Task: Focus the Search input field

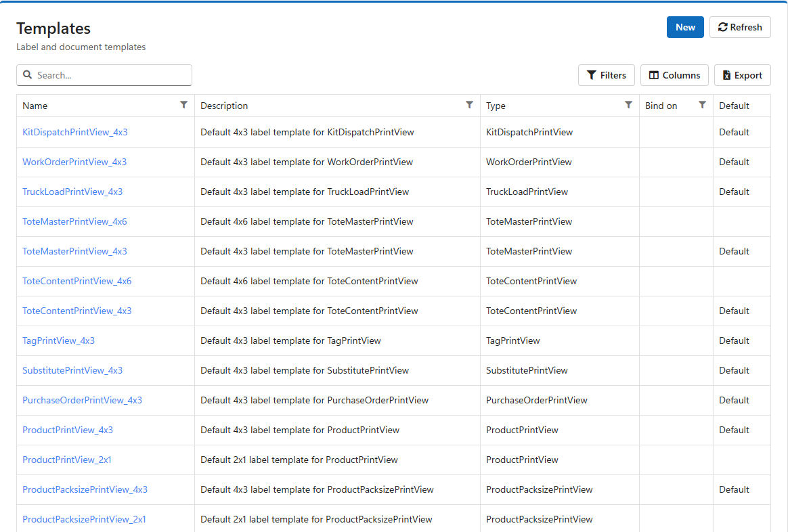Action: tap(104, 75)
